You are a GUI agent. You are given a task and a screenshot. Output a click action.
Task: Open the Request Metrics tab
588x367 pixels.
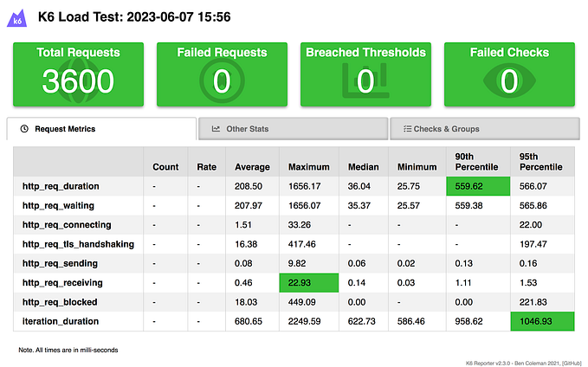pyautogui.click(x=101, y=129)
